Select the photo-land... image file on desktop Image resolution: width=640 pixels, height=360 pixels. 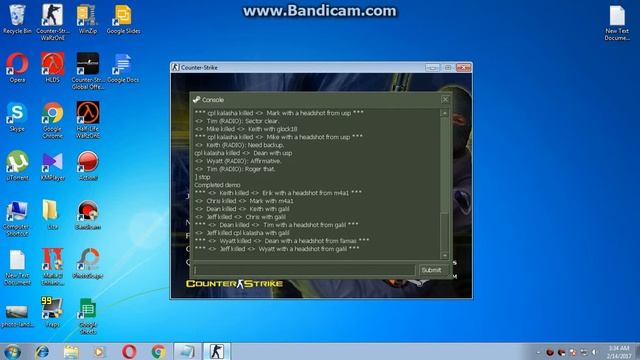point(17,316)
